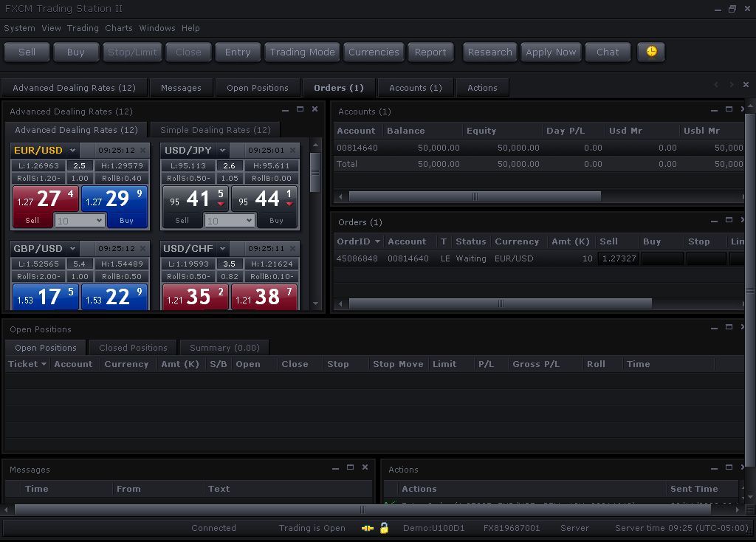Click the EUR/USD blue Buy price tile
The height and width of the screenshot is (542, 756).
pyautogui.click(x=114, y=199)
